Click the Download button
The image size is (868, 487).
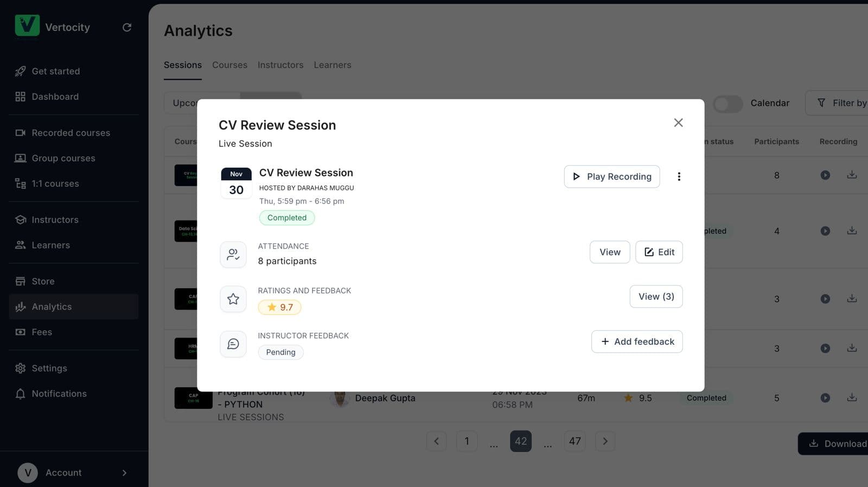point(833,444)
